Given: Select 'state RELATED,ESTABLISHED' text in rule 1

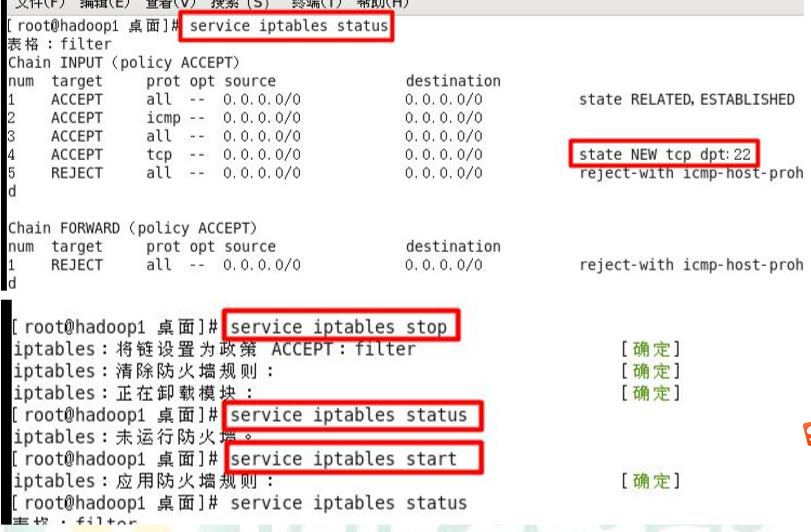Looking at the screenshot, I should (686, 99).
